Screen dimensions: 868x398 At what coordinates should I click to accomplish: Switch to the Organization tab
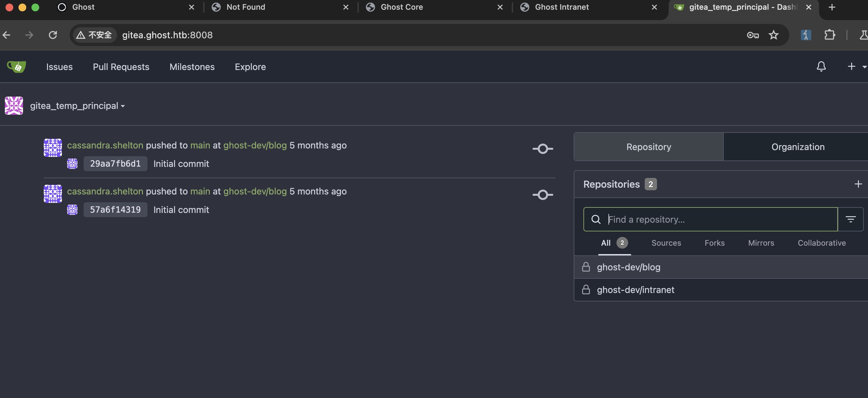[x=798, y=147]
